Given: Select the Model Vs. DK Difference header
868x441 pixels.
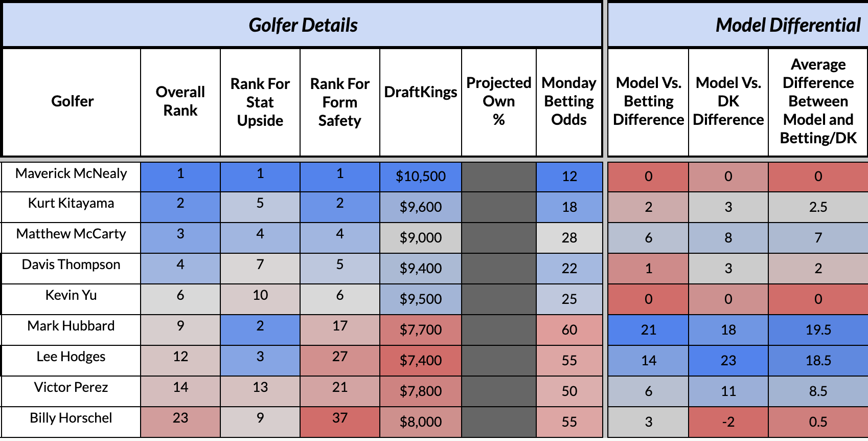Looking at the screenshot, I should click(728, 101).
